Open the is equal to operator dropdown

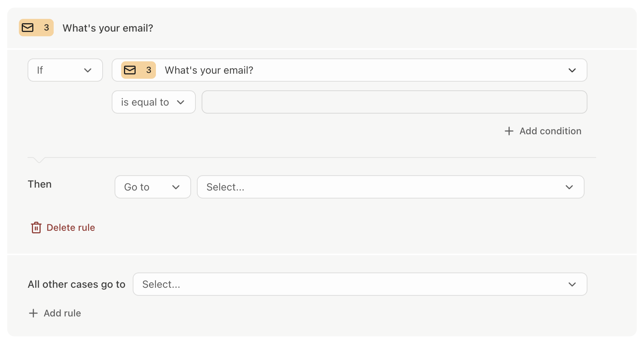(154, 102)
